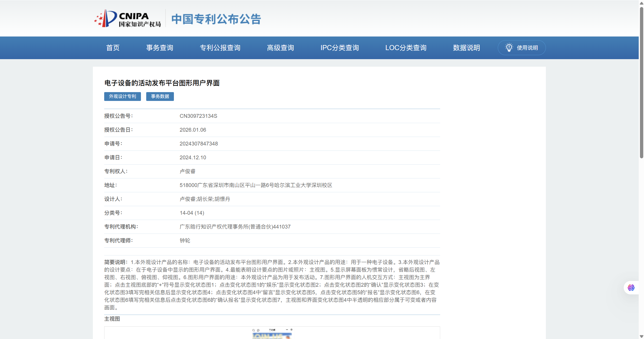This screenshot has height=339, width=644.
Task: Open 事务查询 menu item
Action: coord(160,48)
